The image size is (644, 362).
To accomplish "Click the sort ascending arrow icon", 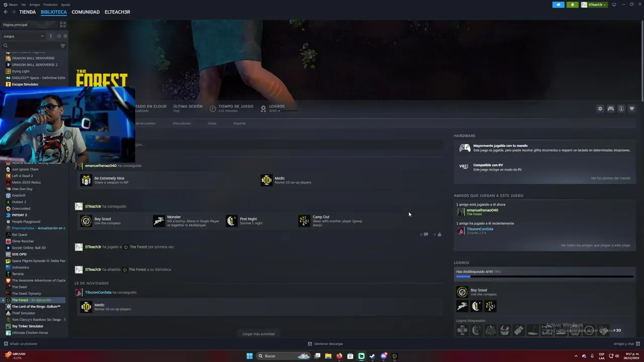I will pyautogui.click(x=51, y=36).
